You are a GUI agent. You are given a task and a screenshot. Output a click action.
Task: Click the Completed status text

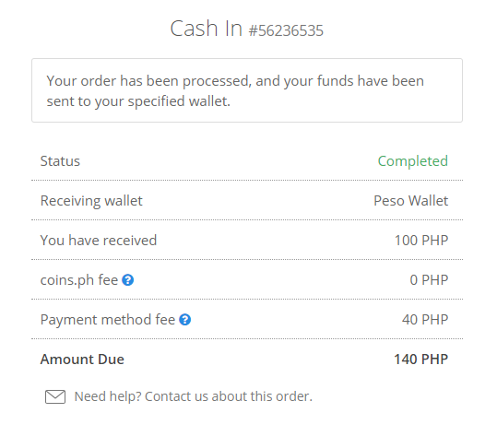pos(413,161)
